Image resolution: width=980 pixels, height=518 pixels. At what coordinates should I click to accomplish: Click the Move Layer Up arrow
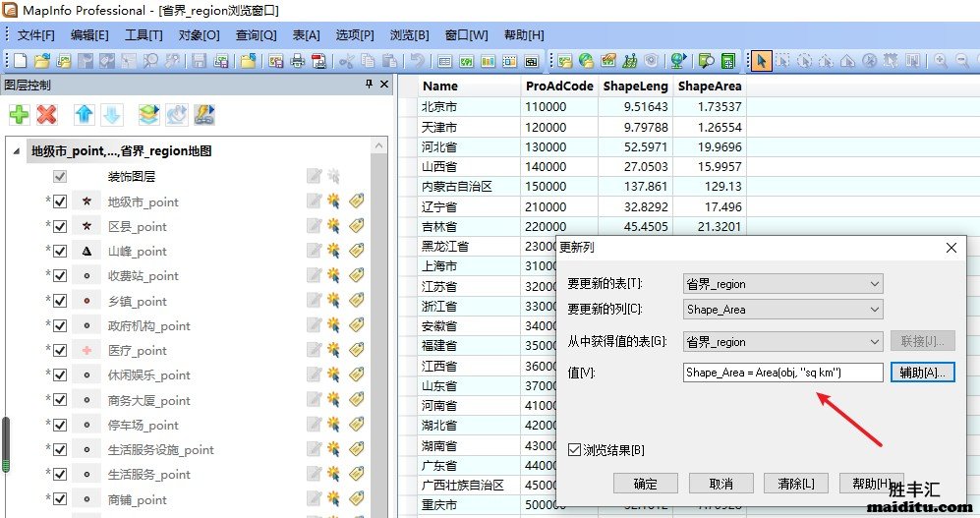tap(84, 114)
